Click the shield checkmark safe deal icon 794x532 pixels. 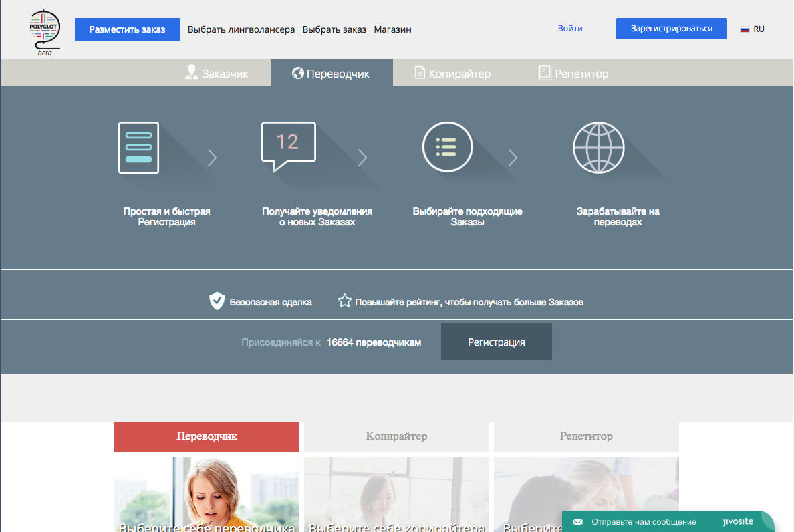pyautogui.click(x=217, y=301)
